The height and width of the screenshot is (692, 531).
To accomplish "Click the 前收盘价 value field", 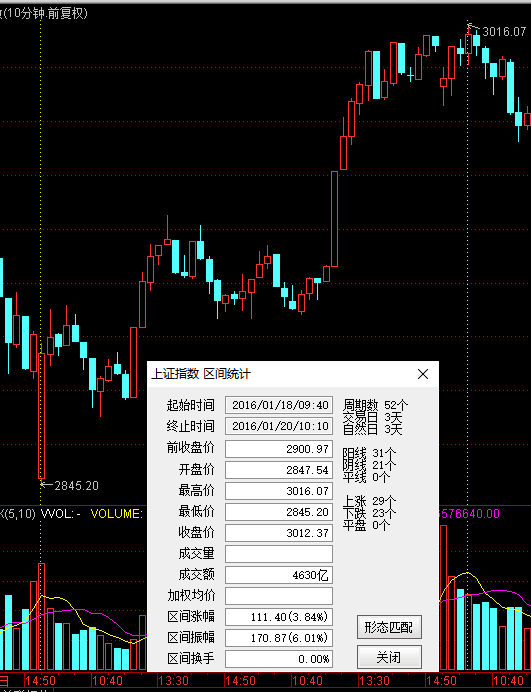I will 279,449.
